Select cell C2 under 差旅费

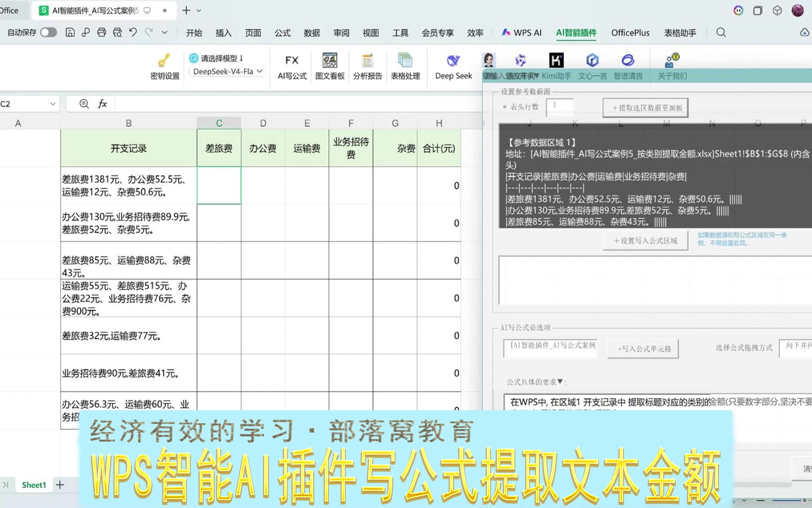[219, 186]
